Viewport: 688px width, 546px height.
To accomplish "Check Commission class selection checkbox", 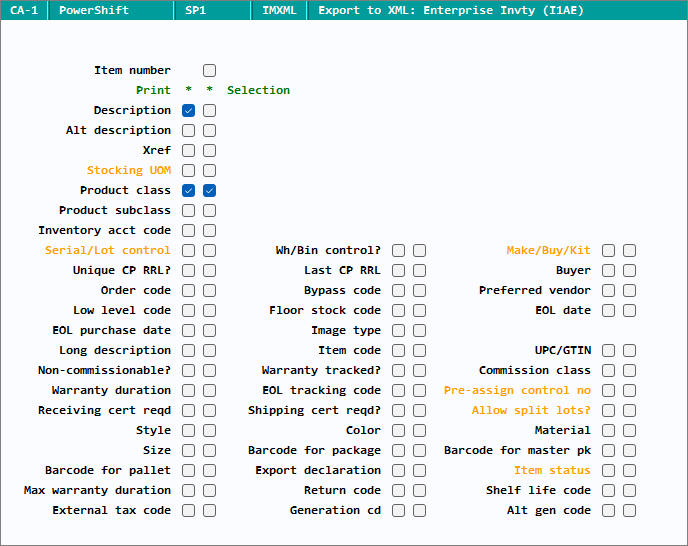I will pos(629,370).
